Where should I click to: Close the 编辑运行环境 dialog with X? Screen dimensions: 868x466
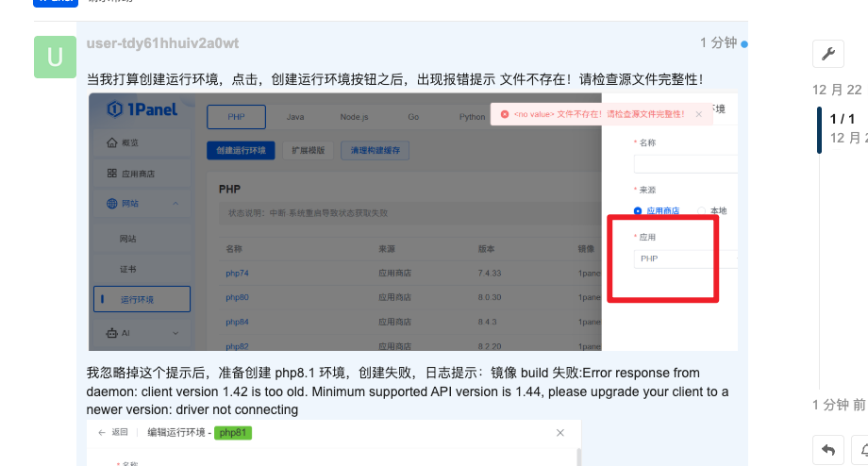[x=559, y=433]
